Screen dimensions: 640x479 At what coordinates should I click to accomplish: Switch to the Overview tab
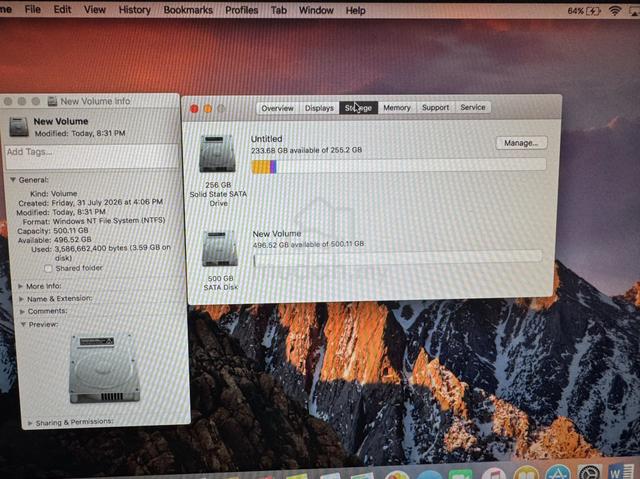point(277,108)
